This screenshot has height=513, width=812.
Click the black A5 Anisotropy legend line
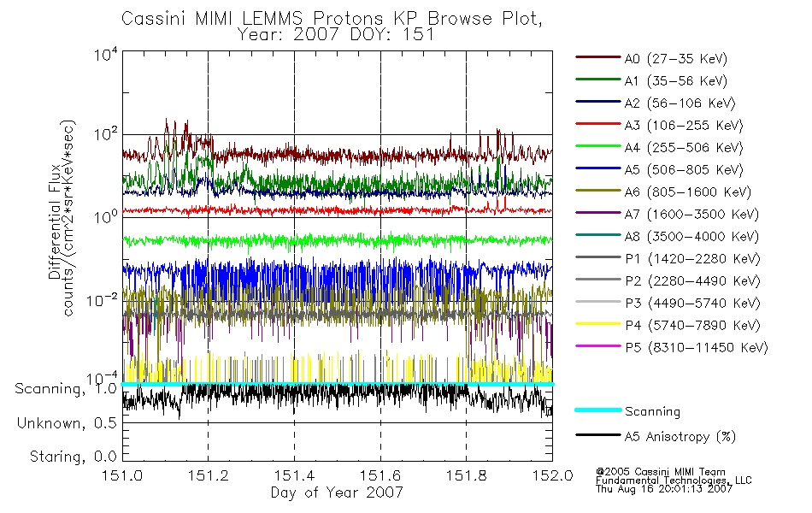pyautogui.click(x=597, y=434)
